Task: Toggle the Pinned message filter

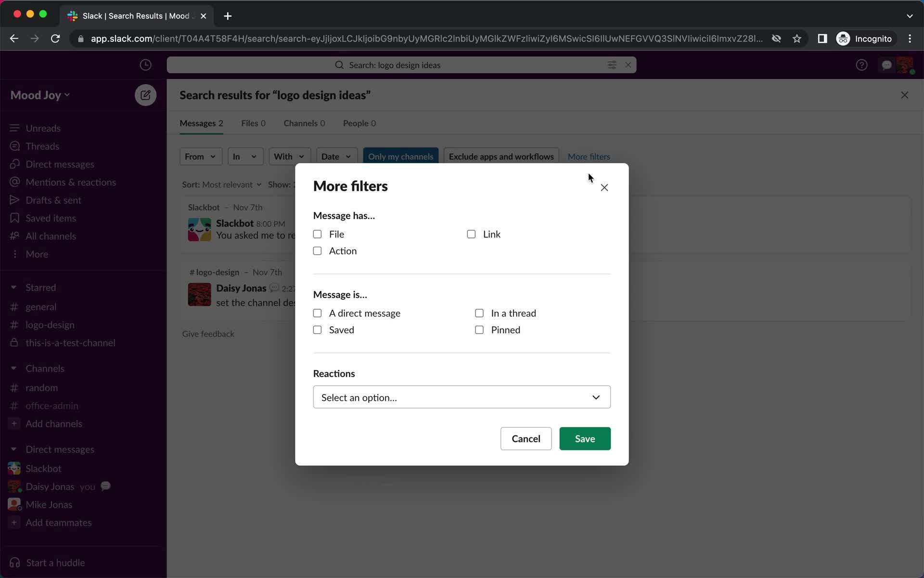Action: pos(479,329)
